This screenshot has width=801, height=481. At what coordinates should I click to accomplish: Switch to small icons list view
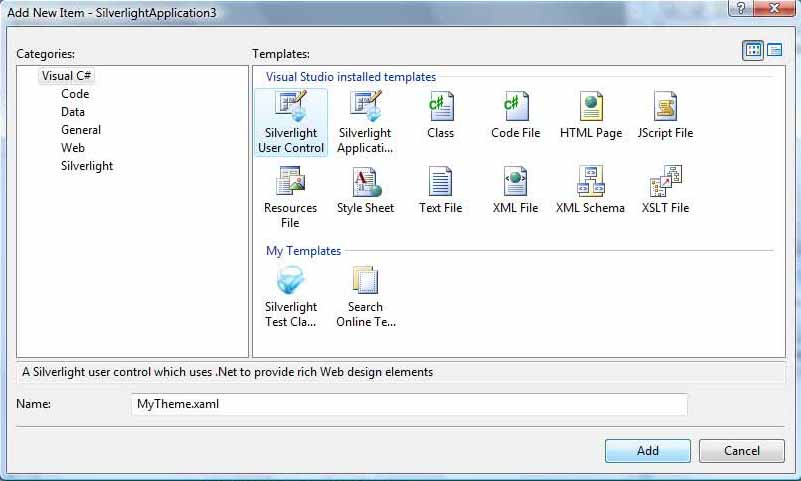[774, 50]
